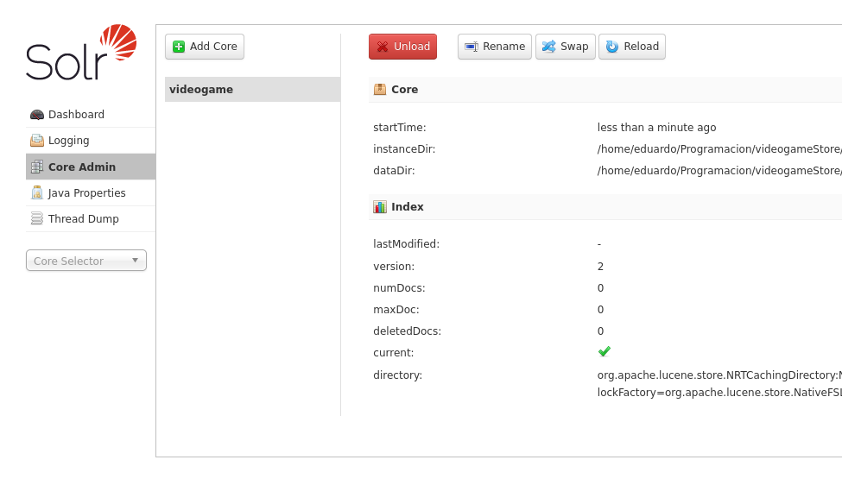Click the Core section box icon
The width and height of the screenshot is (842, 504).
[x=380, y=90]
